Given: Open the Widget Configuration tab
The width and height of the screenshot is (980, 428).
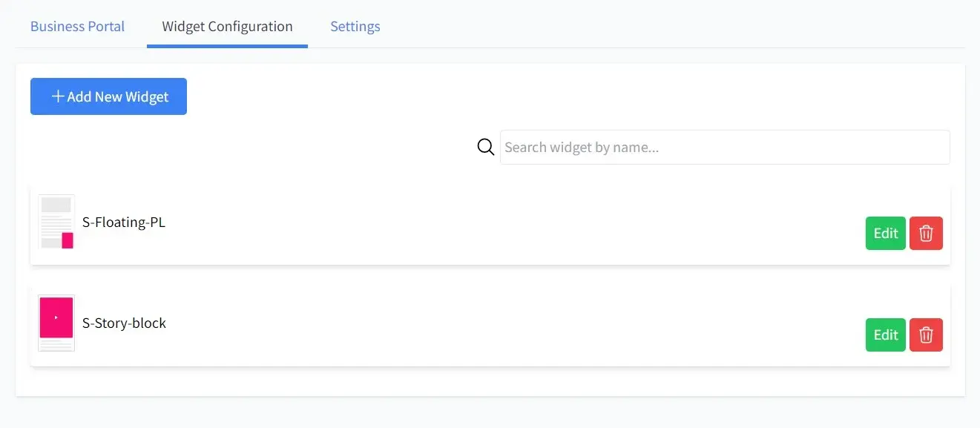Looking at the screenshot, I should [226, 26].
